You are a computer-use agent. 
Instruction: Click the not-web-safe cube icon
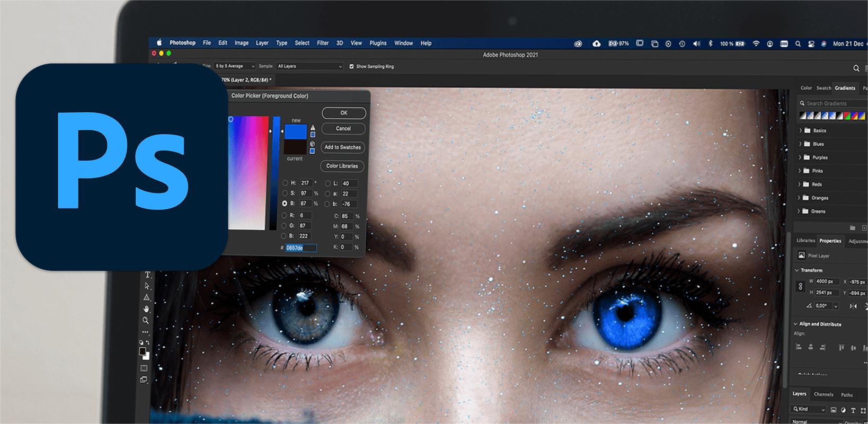click(x=312, y=144)
